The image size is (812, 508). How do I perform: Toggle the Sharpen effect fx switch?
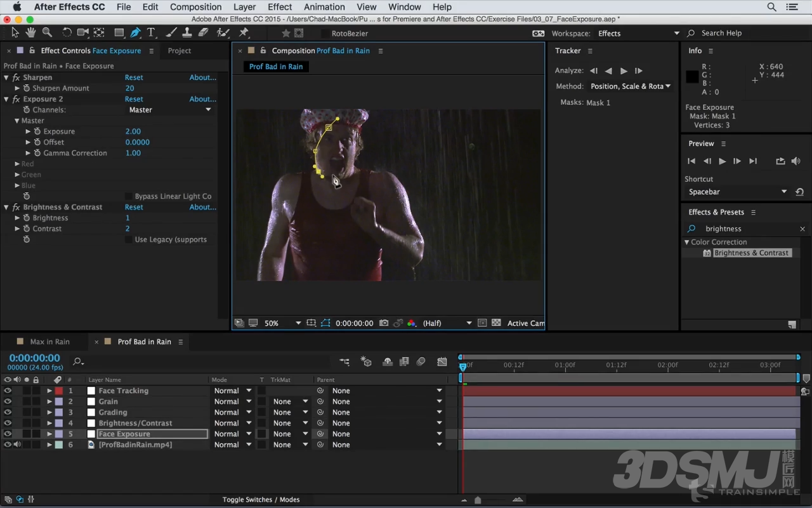(16, 77)
